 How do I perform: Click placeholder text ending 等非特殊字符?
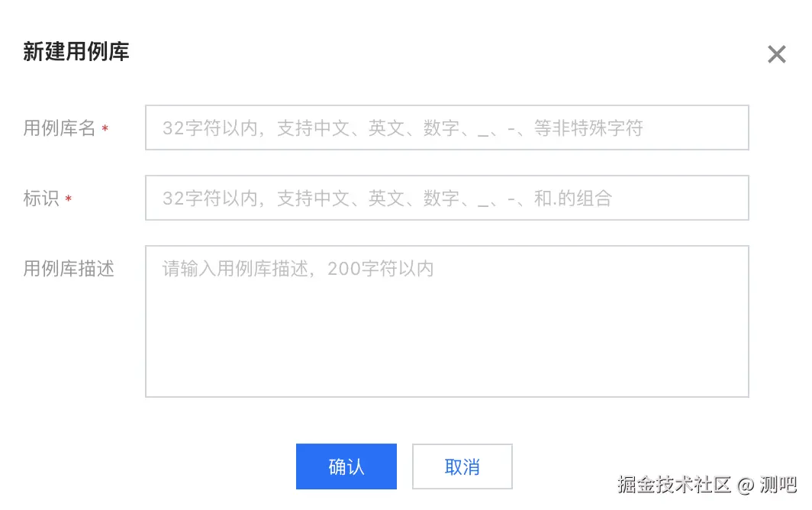click(403, 128)
